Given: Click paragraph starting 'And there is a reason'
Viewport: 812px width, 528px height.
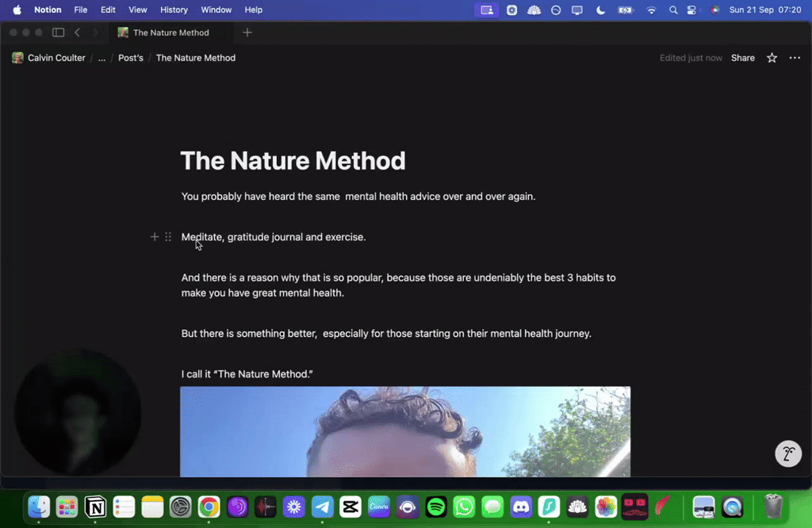Looking at the screenshot, I should tap(398, 285).
